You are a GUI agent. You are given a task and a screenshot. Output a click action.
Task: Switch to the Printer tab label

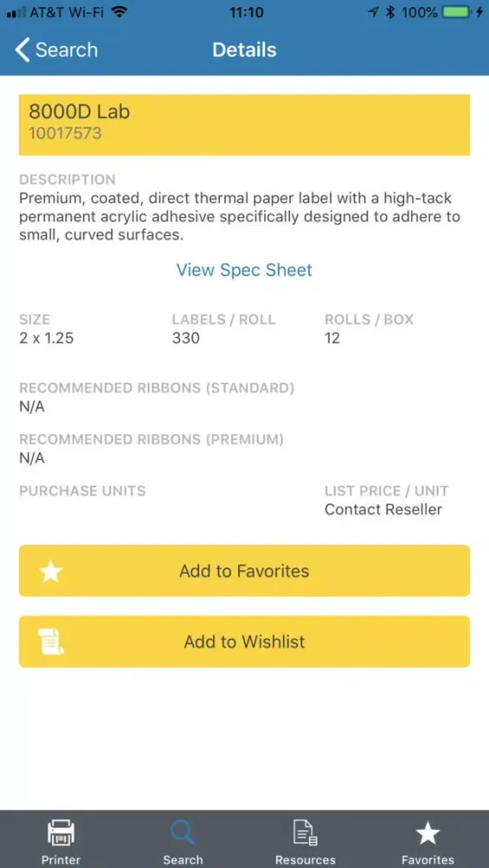coord(61,859)
